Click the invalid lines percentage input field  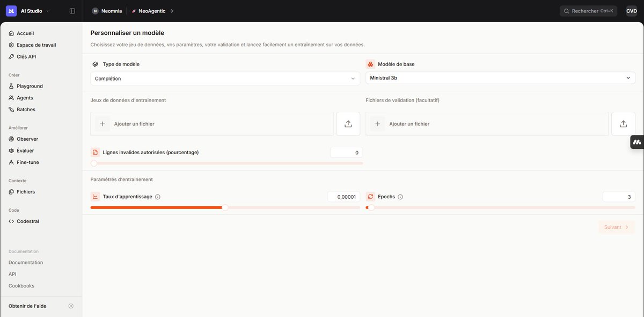(x=346, y=153)
